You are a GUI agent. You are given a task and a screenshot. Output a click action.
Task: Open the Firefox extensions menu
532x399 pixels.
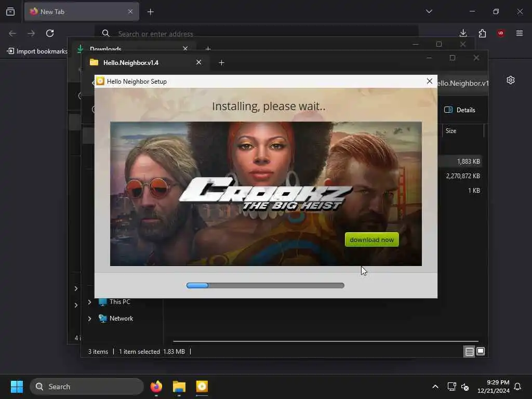482,33
